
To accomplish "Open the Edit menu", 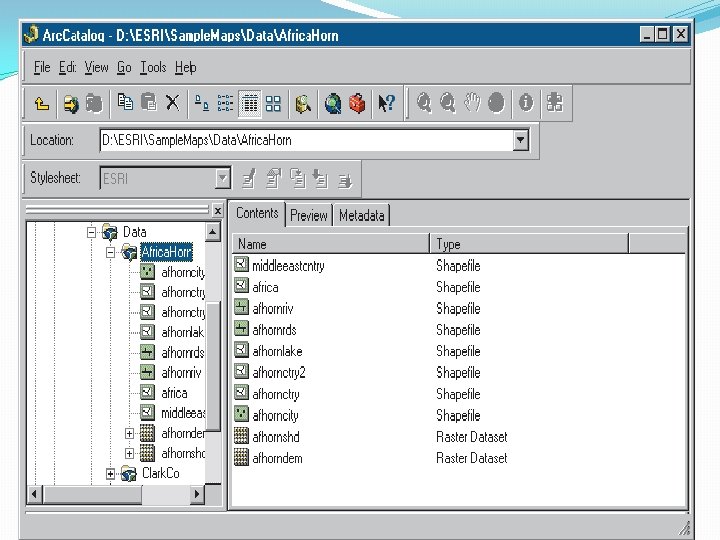I will point(67,68).
